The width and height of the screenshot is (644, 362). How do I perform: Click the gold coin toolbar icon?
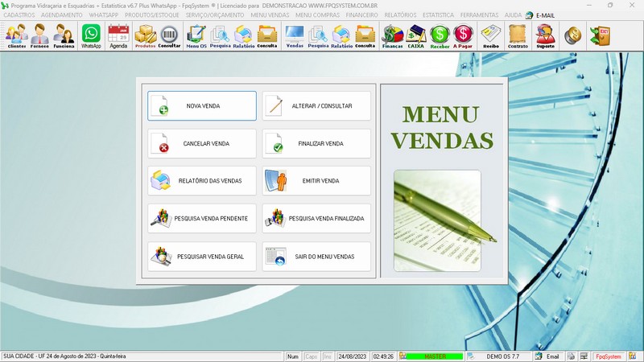[x=572, y=35]
